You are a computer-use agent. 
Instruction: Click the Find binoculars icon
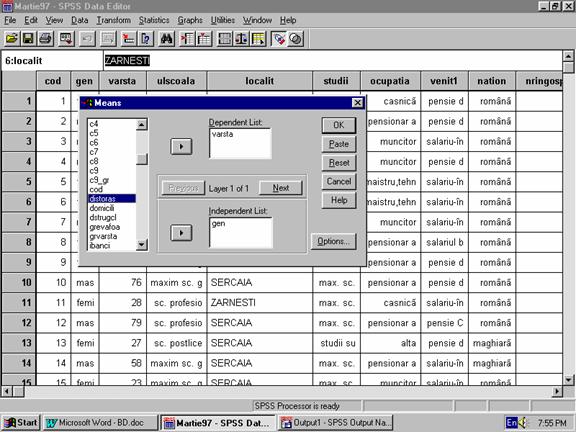166,39
